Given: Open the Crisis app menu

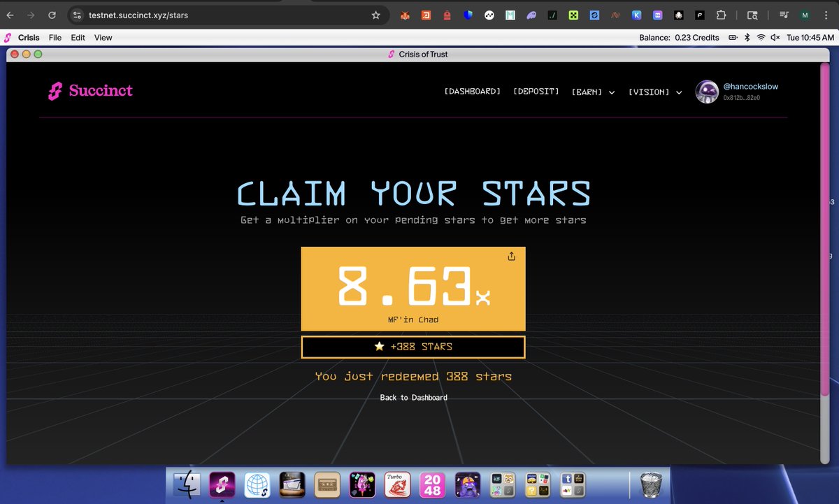Looking at the screenshot, I should click(29, 38).
